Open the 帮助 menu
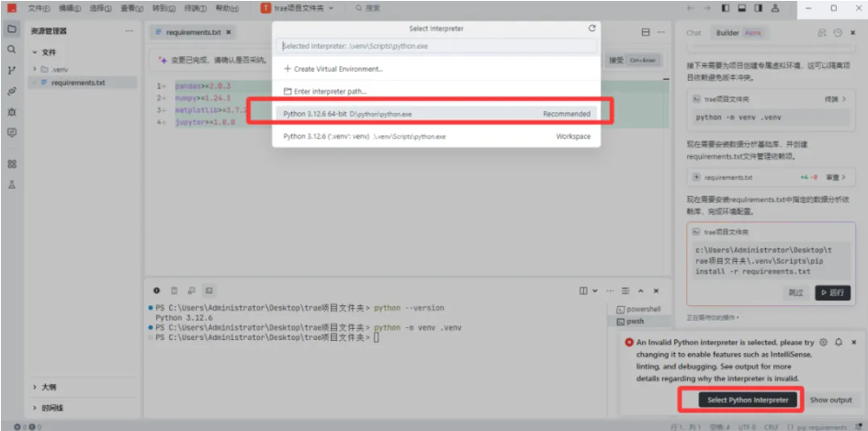Image resolution: width=868 pixels, height=431 pixels. coord(227,8)
